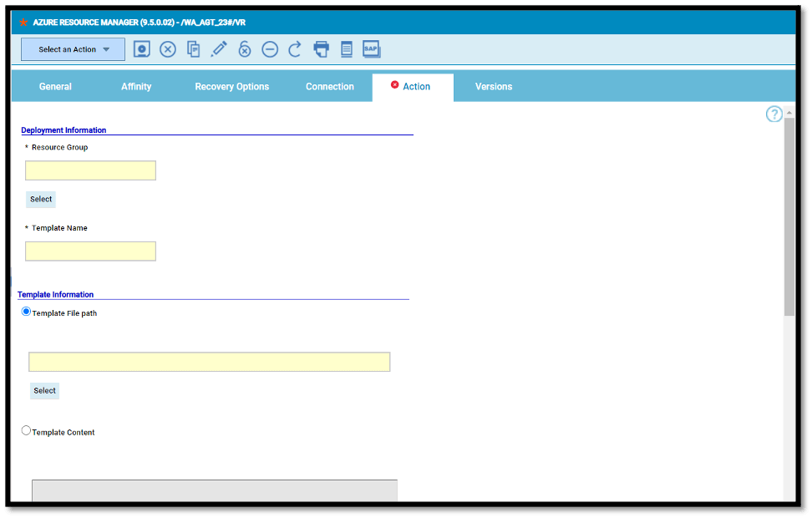Click the Remove (minus circle) icon
The width and height of the screenshot is (812, 518).
tap(269, 48)
